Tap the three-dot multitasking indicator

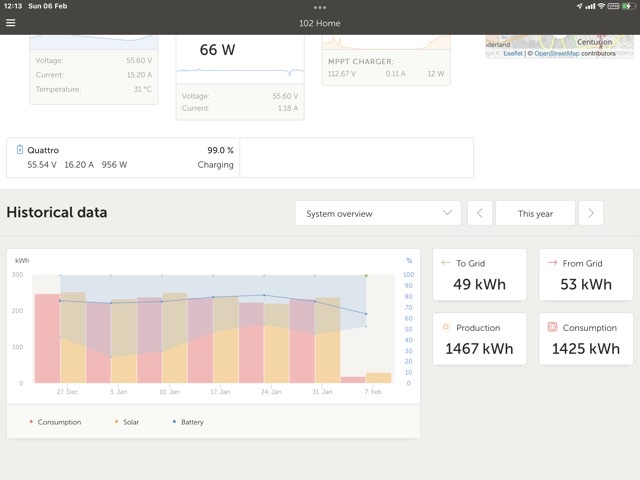(x=320, y=7)
